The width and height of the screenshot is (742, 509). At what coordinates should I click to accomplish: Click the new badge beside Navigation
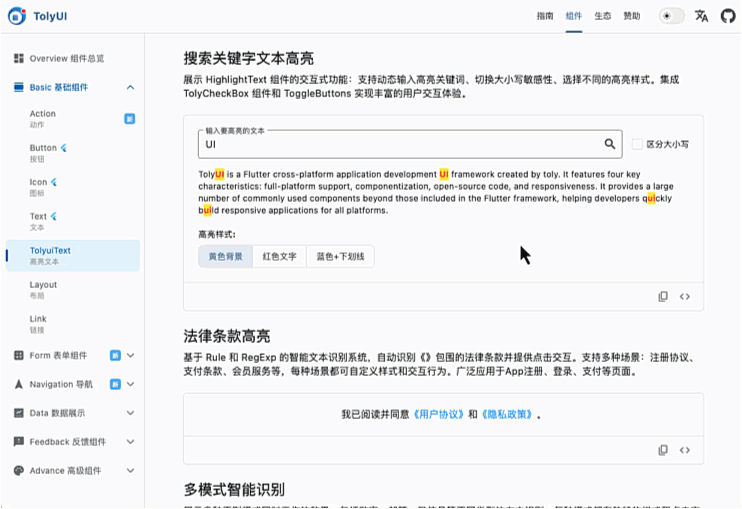tap(115, 384)
